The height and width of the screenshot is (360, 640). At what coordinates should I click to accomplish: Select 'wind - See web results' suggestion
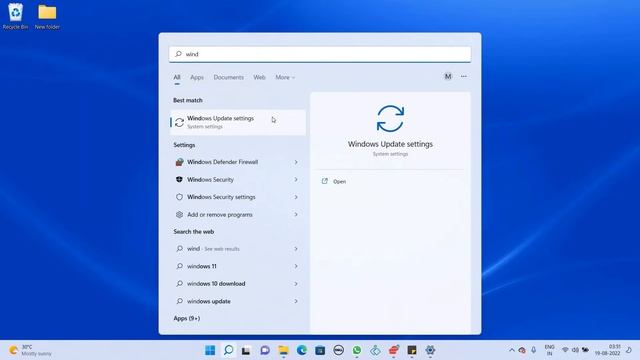coord(238,249)
